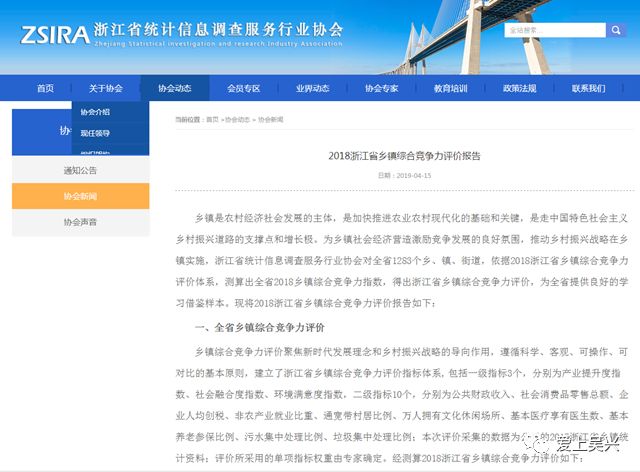The width and height of the screenshot is (640, 472).
Task: Open 教育培训 navigation item
Action: 451,88
